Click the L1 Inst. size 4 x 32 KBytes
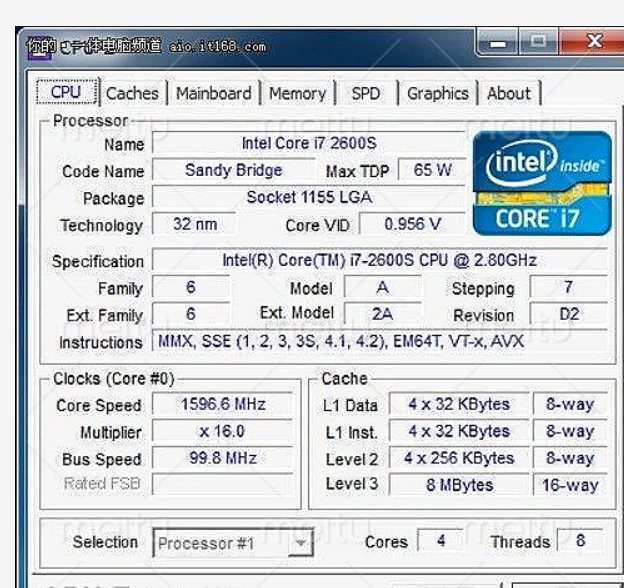The width and height of the screenshot is (624, 588). pyautogui.click(x=459, y=431)
